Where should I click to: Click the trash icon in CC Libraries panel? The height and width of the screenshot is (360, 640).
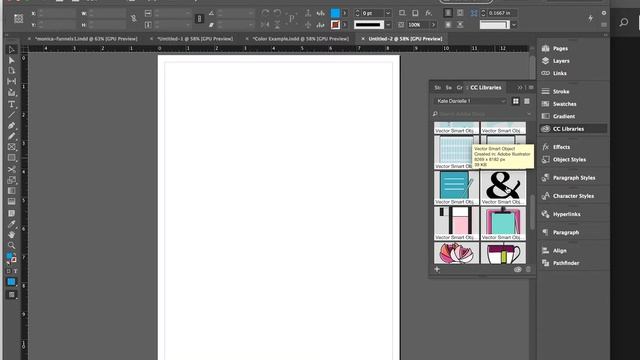pos(528,269)
